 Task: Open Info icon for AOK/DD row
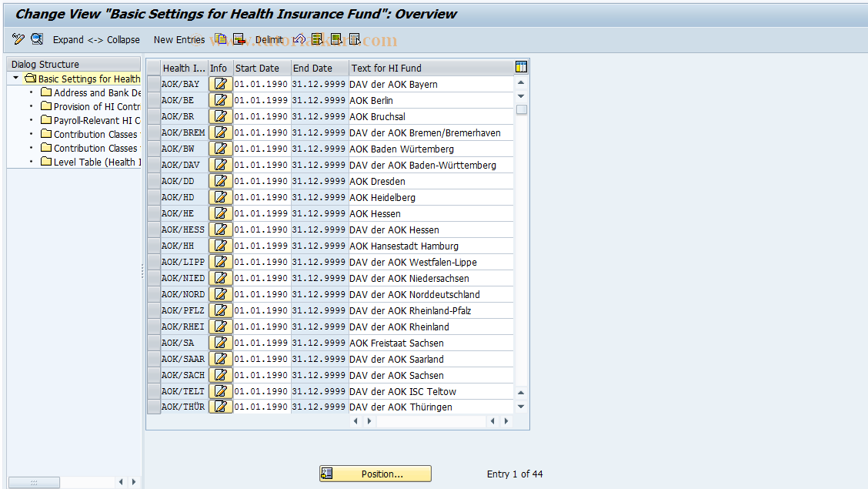[220, 181]
